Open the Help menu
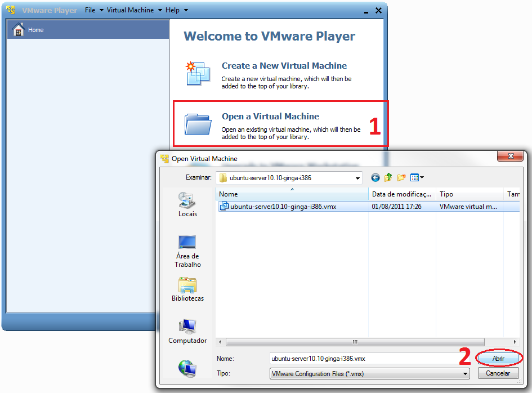 [176, 10]
